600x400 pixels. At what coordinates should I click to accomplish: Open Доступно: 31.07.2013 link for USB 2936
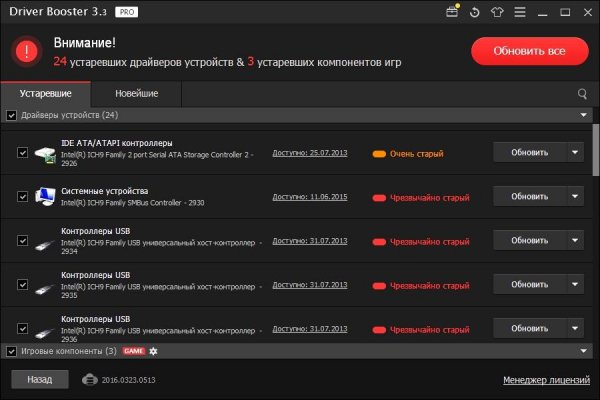[310, 329]
